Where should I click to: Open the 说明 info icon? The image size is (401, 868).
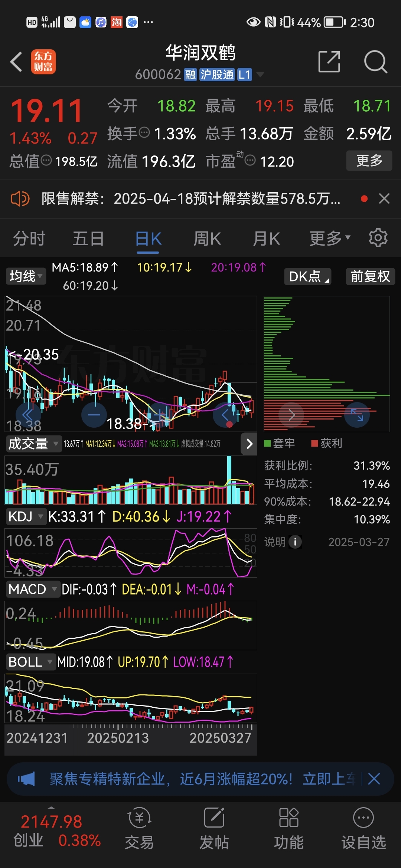tap(295, 542)
